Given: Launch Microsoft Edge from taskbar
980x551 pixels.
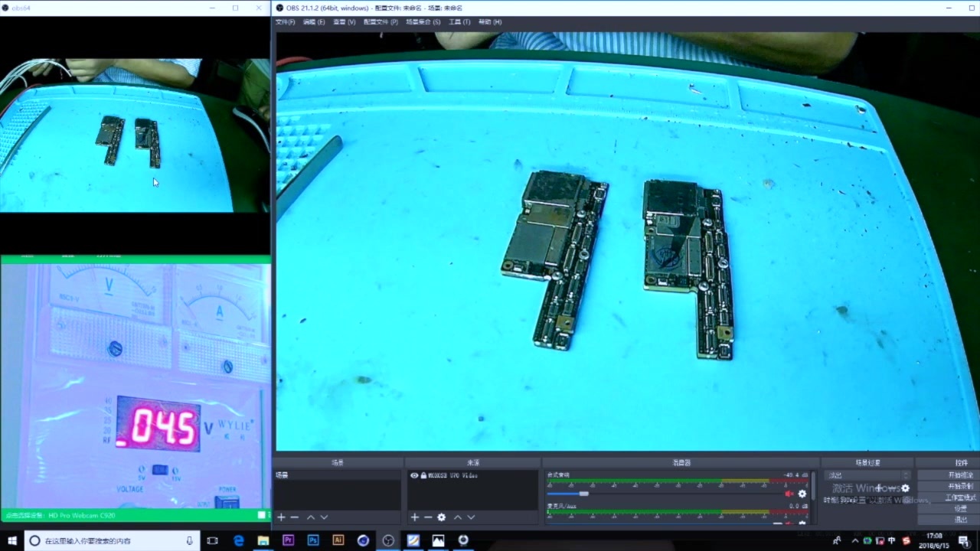Looking at the screenshot, I should coord(238,540).
